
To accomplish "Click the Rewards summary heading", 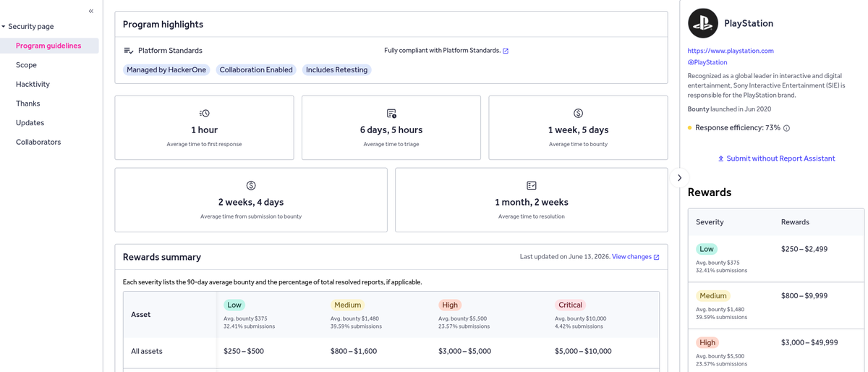I will coord(162,258).
